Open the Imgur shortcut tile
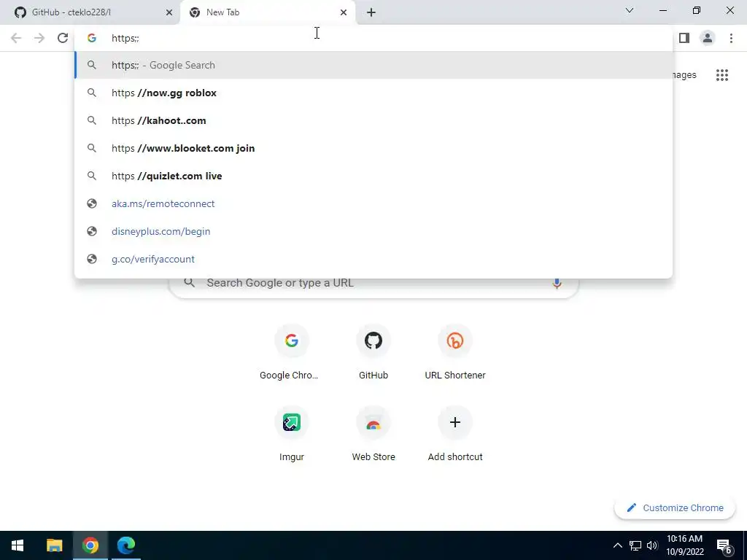Screen dimensions: 747x560 coord(292,435)
